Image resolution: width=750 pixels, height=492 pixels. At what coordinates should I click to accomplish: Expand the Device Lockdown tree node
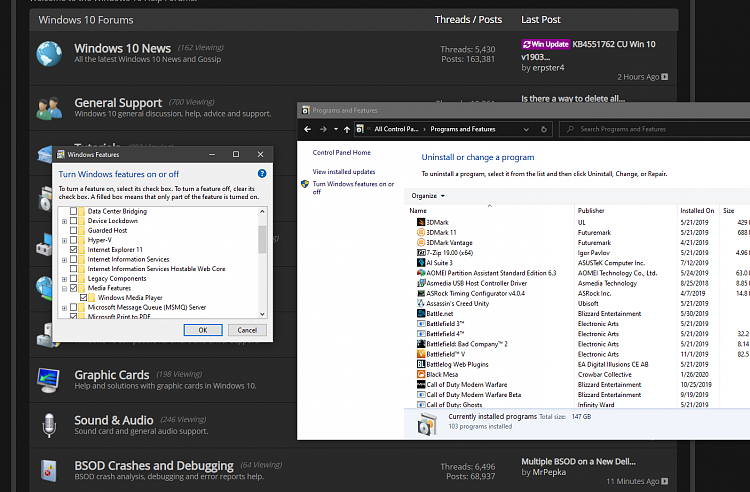coord(64,221)
